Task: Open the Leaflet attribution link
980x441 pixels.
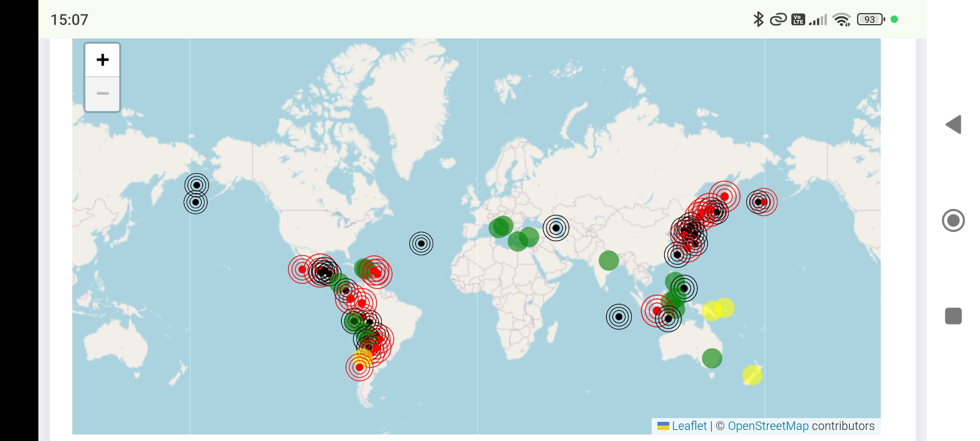Action: [x=689, y=426]
